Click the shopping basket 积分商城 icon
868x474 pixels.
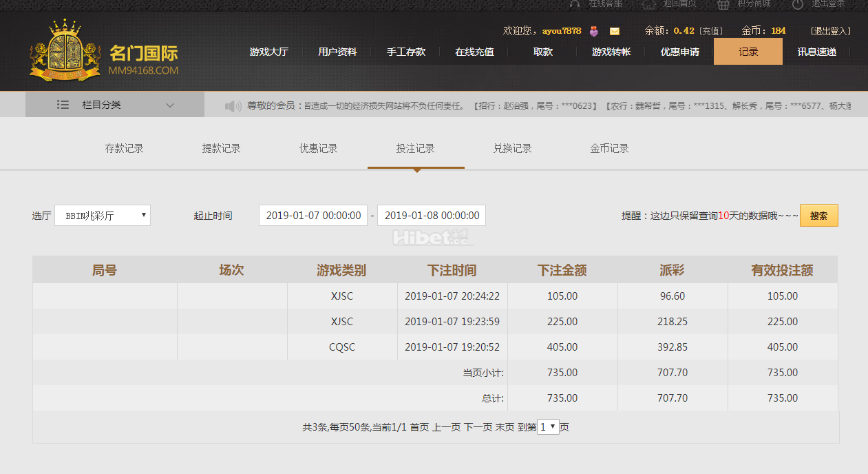coord(722,4)
